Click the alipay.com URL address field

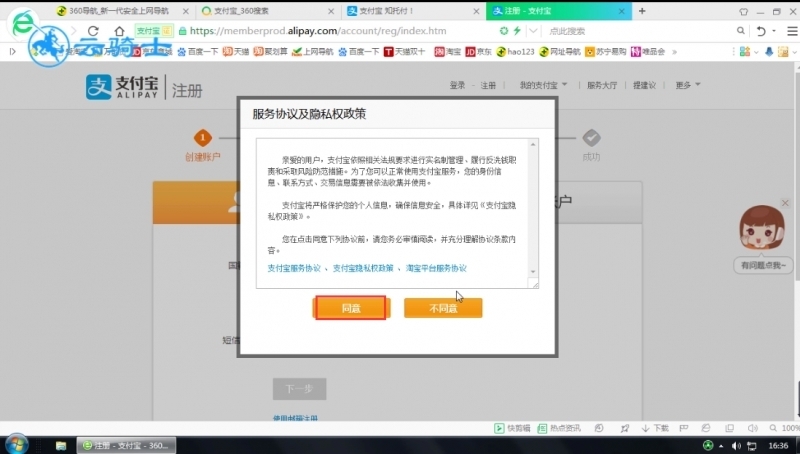tap(318, 31)
